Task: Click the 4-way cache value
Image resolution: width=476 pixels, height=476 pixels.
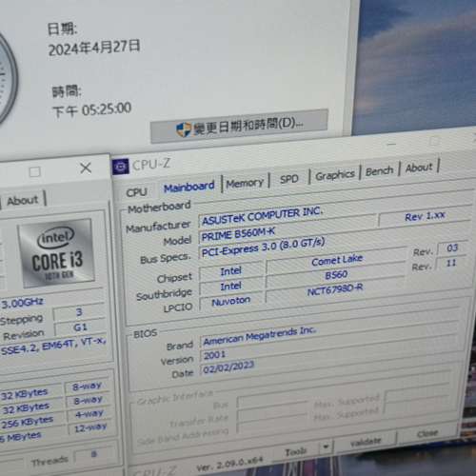Action: (x=89, y=414)
